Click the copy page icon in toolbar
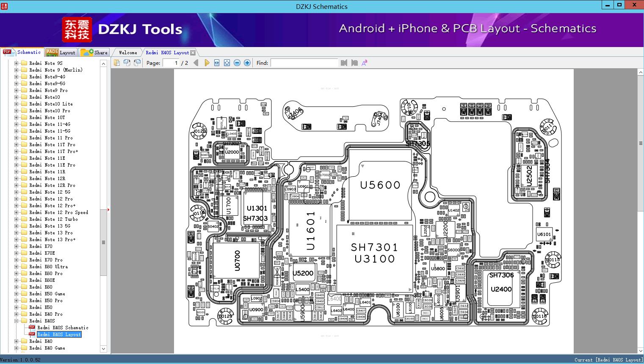The width and height of the screenshot is (644, 364). [x=117, y=63]
